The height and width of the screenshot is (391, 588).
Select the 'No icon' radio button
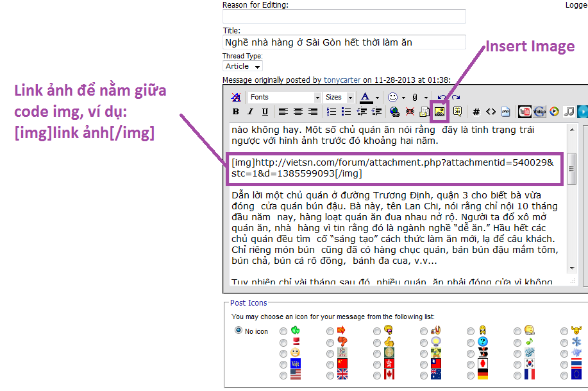point(239,331)
